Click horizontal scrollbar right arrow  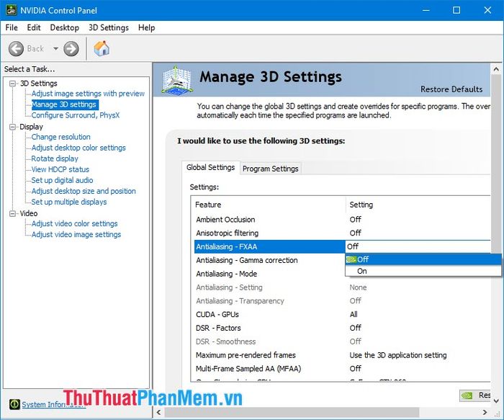485,412
